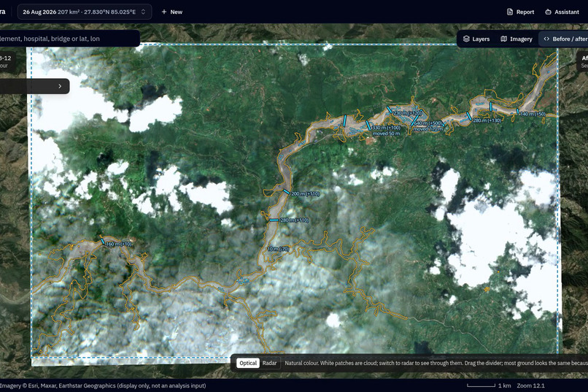Switch imagery view to Optical
This screenshot has width=588, height=392.
pyautogui.click(x=248, y=363)
